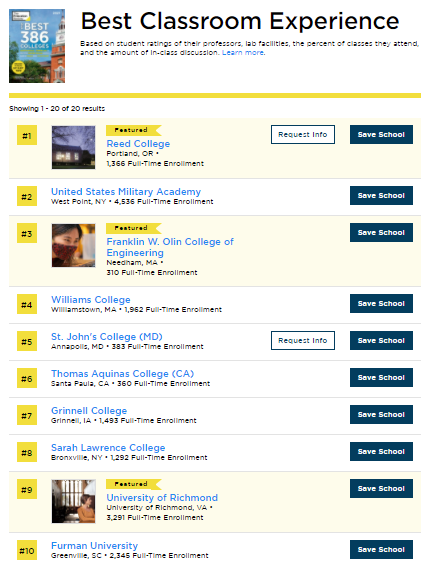The height and width of the screenshot is (568, 432).
Task: Click the #1 rank badge
Action: point(27,135)
